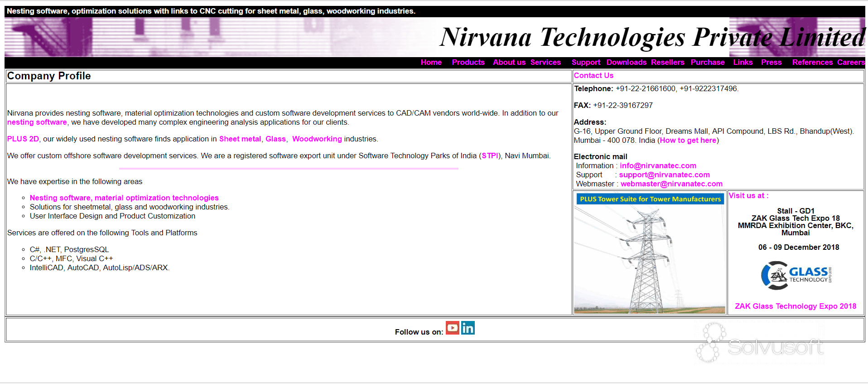The image size is (868, 384).
Task: Follow the nesting software link
Action: (37, 122)
